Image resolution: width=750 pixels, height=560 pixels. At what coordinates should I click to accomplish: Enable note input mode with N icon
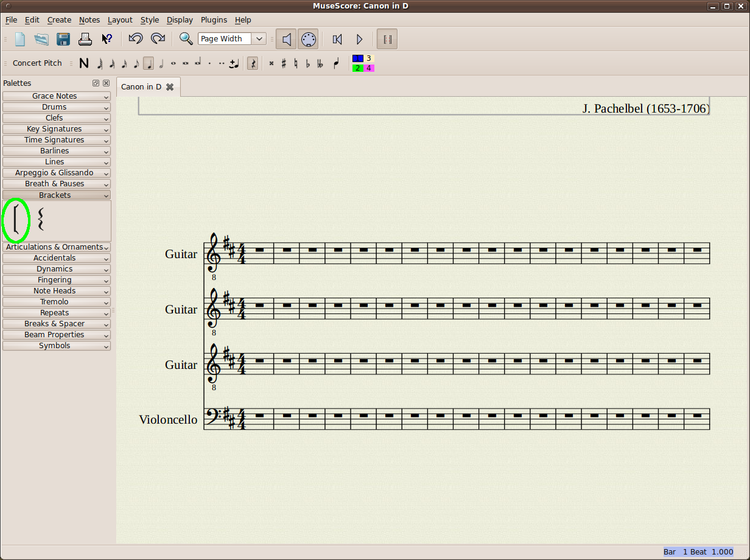[84, 63]
